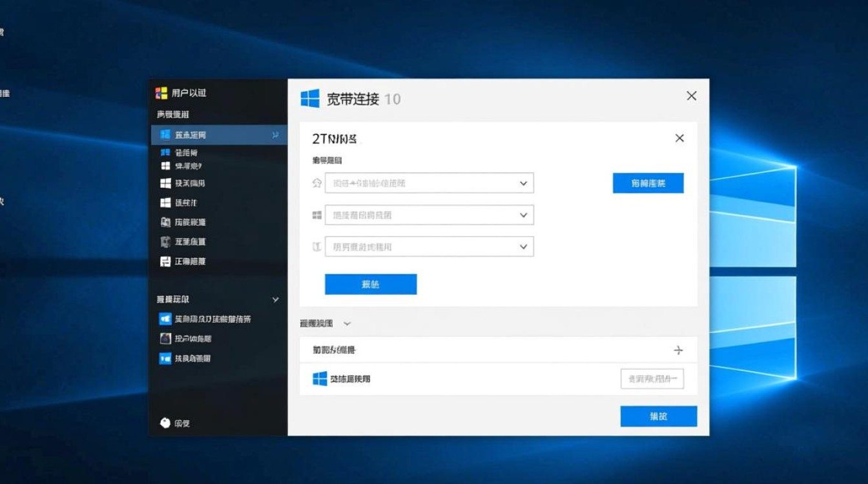This screenshot has width=868, height=484.
Task: Click the blue button right of the first dropdown
Action: point(648,183)
